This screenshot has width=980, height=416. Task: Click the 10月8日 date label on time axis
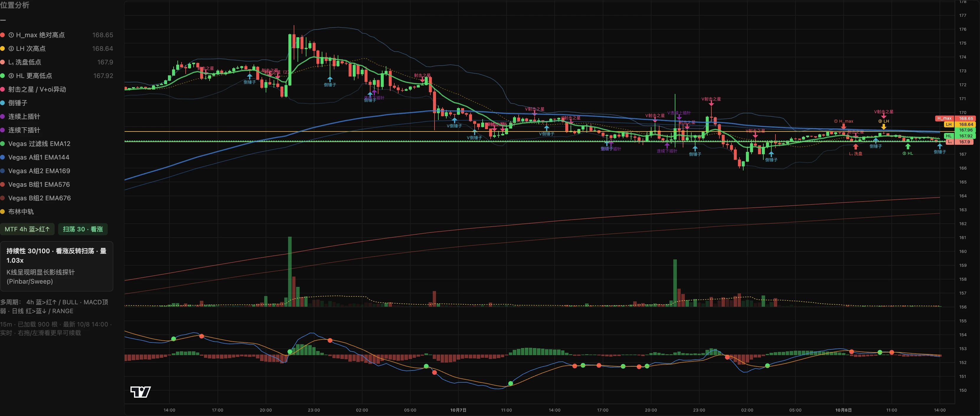tap(843, 410)
